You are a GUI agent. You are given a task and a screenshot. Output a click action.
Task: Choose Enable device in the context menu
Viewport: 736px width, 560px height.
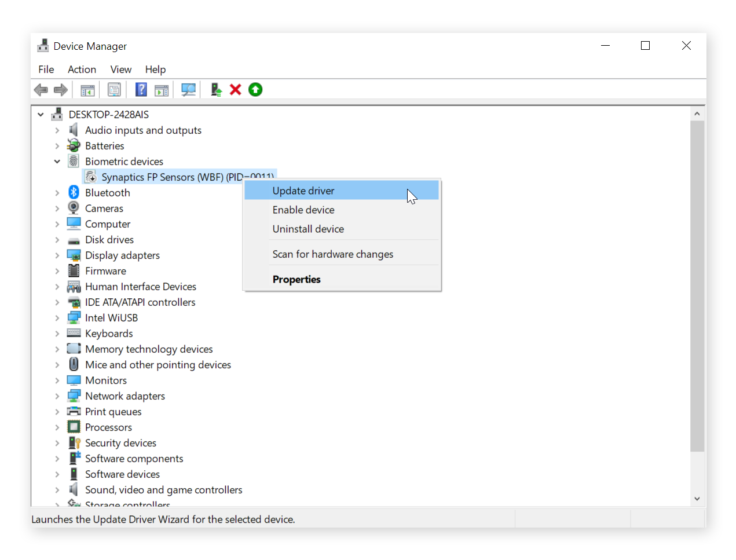[x=303, y=210]
